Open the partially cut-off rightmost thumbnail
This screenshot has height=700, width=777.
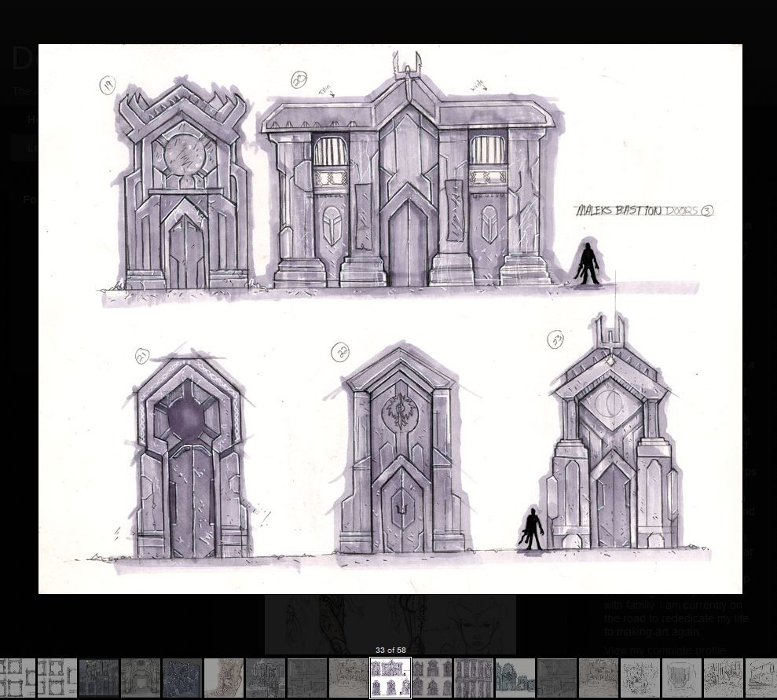click(761, 678)
